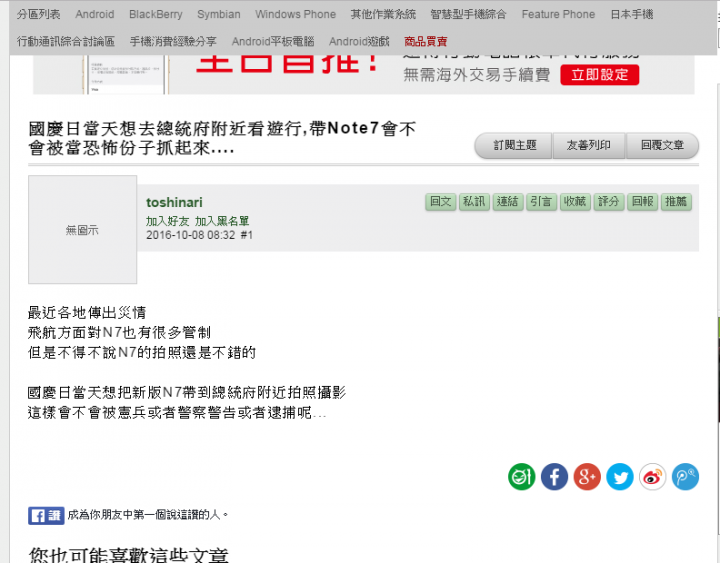Screen dimensions: 720x563
Task: Click the phone image in the ad banner
Action: coord(125,74)
